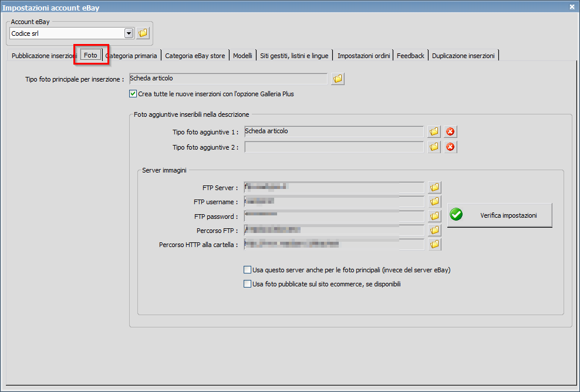The image size is (580, 392).
Task: Click the Percorso HTTP alla cartella field
Action: click(x=334, y=244)
